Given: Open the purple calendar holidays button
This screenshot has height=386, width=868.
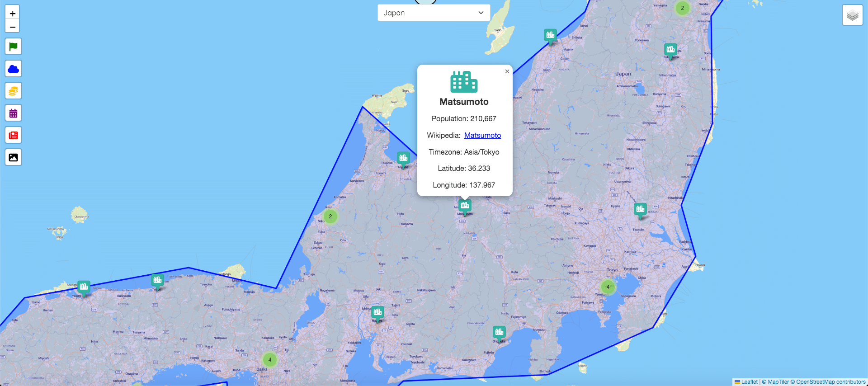Looking at the screenshot, I should point(13,113).
